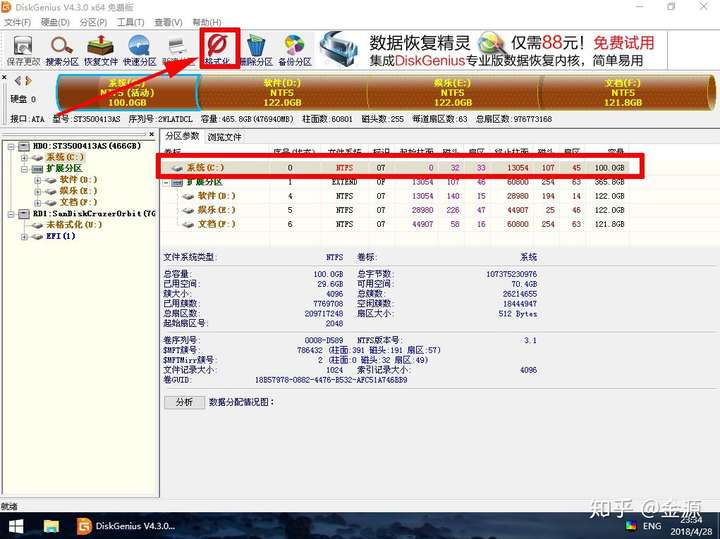Image resolution: width=720 pixels, height=539 pixels.
Task: Click the DiskGenius taskbar button
Action: pyautogui.click(x=126, y=526)
